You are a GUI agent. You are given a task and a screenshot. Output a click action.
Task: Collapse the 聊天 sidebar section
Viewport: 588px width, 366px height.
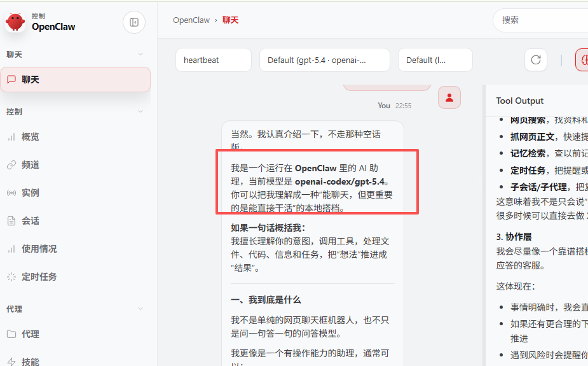140,54
